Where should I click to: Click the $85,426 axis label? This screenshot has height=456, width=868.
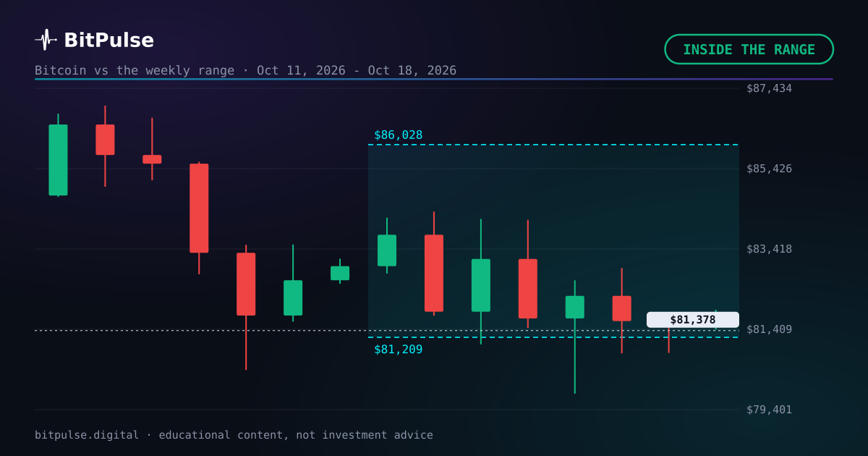769,169
